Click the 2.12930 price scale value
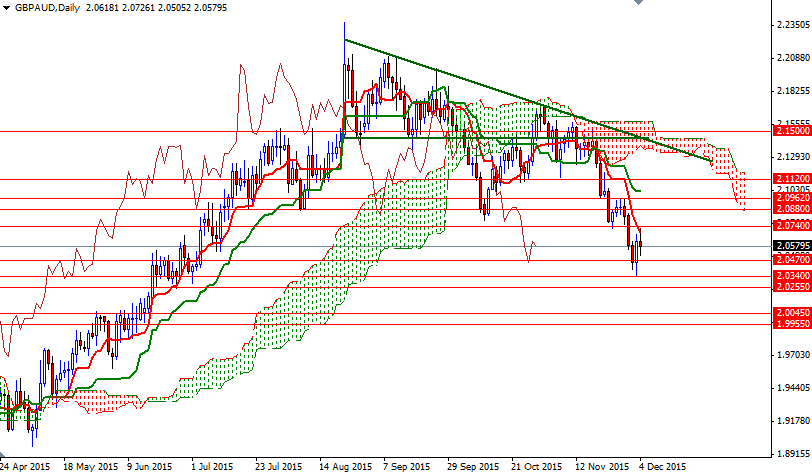 coord(793,156)
